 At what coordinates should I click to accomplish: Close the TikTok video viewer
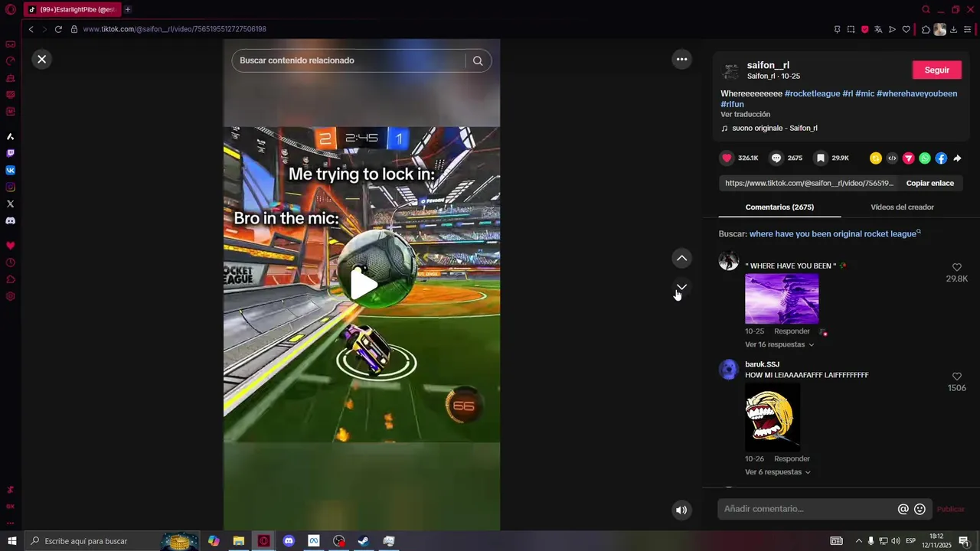click(x=42, y=59)
